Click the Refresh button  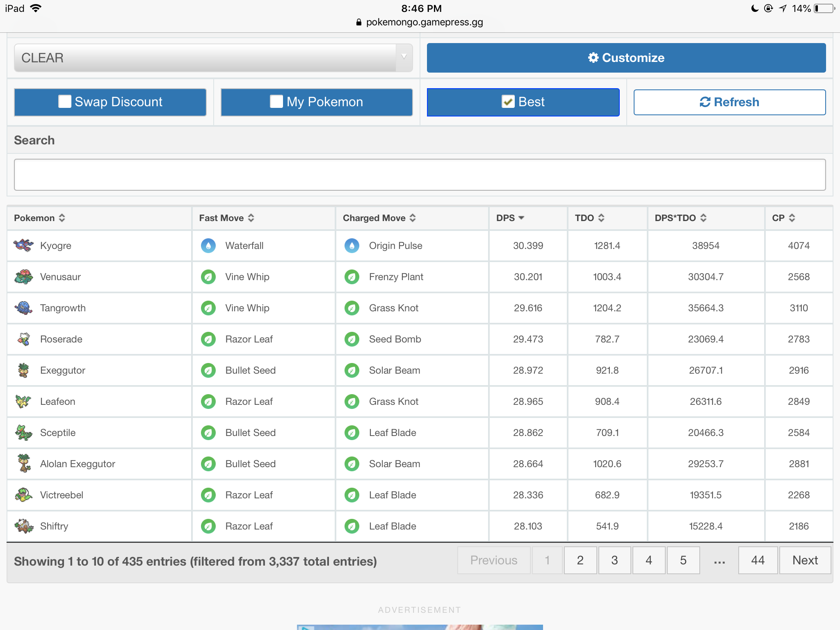click(730, 102)
